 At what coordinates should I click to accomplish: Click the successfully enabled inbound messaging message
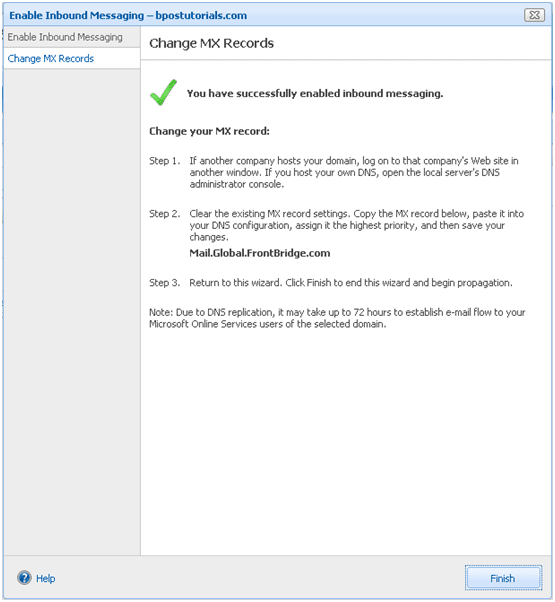coord(315,93)
